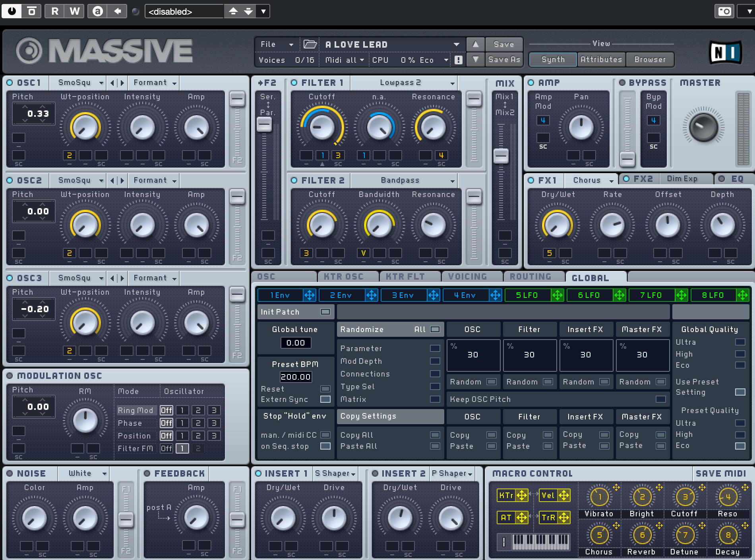
Task: Toggle the OSC3 power button
Action: click(x=10, y=278)
